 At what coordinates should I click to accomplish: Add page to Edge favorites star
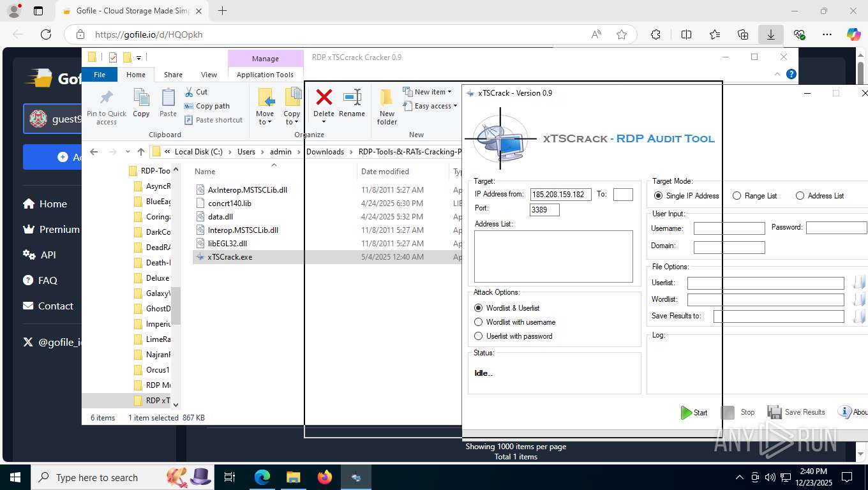click(x=622, y=34)
